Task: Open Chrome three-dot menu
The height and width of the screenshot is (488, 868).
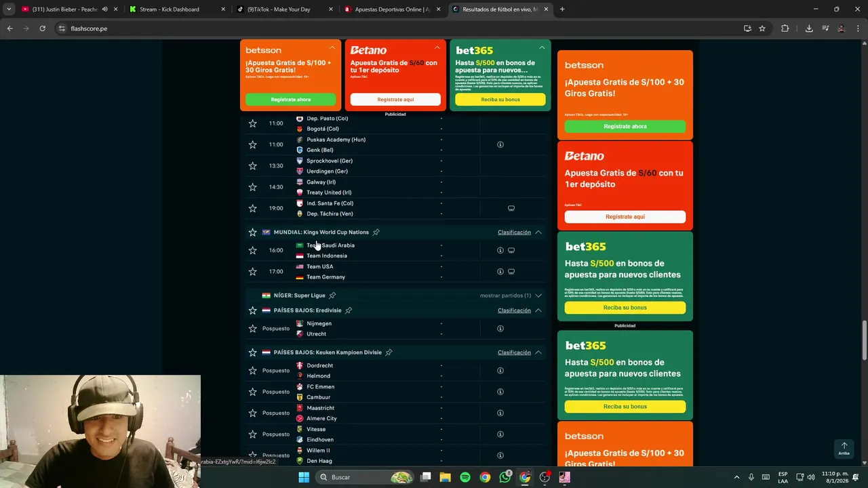Action: point(857,28)
